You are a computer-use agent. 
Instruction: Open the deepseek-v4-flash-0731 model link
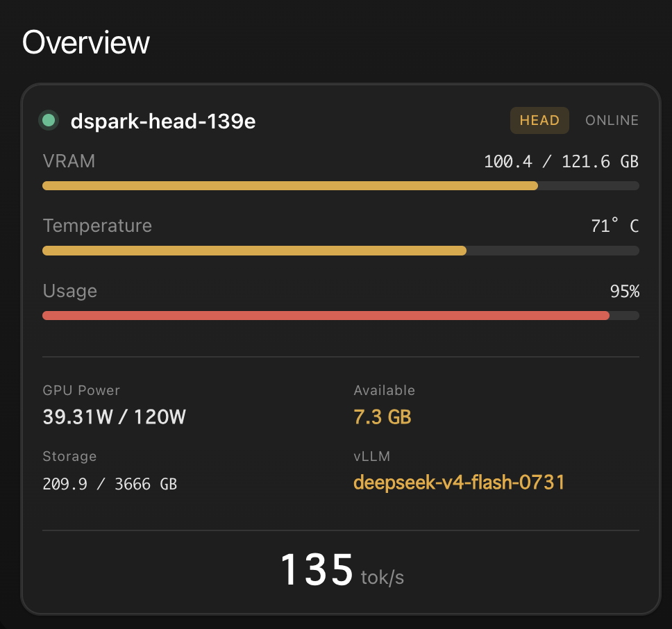click(x=459, y=483)
